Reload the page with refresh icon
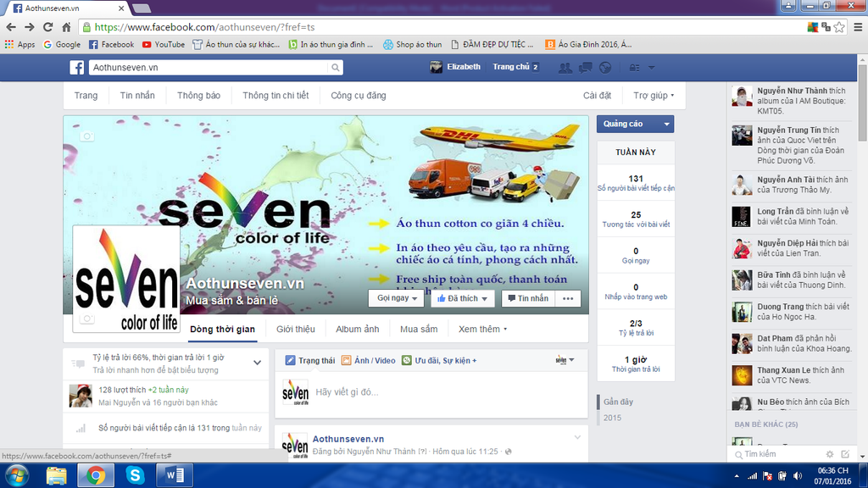 pyautogui.click(x=48, y=27)
